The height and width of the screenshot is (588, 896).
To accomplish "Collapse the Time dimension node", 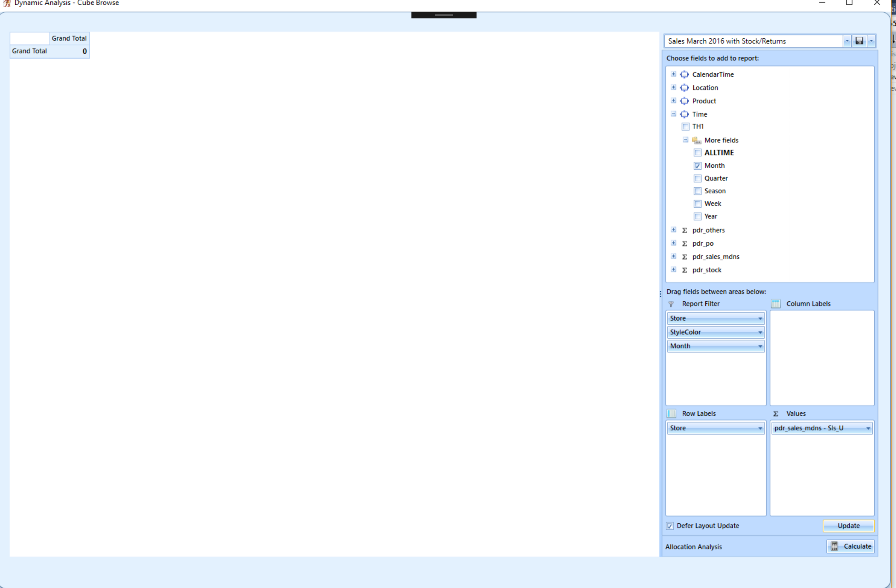I will pos(673,114).
